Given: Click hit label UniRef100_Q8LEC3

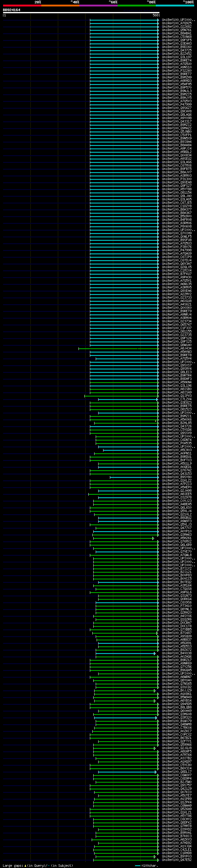Looking at the screenshot, I should click(x=176, y=372).
